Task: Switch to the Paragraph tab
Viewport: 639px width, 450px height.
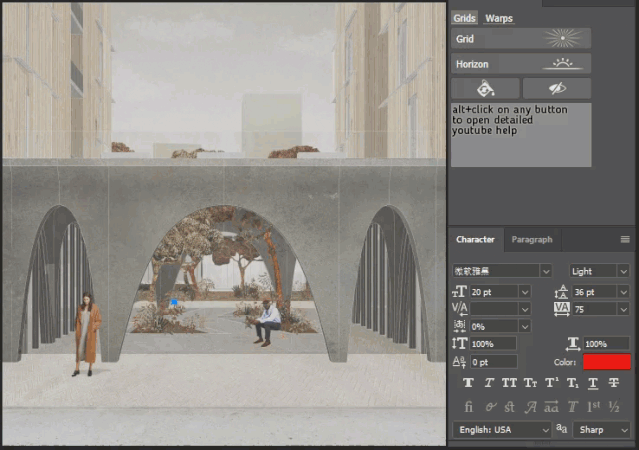Action: (532, 240)
